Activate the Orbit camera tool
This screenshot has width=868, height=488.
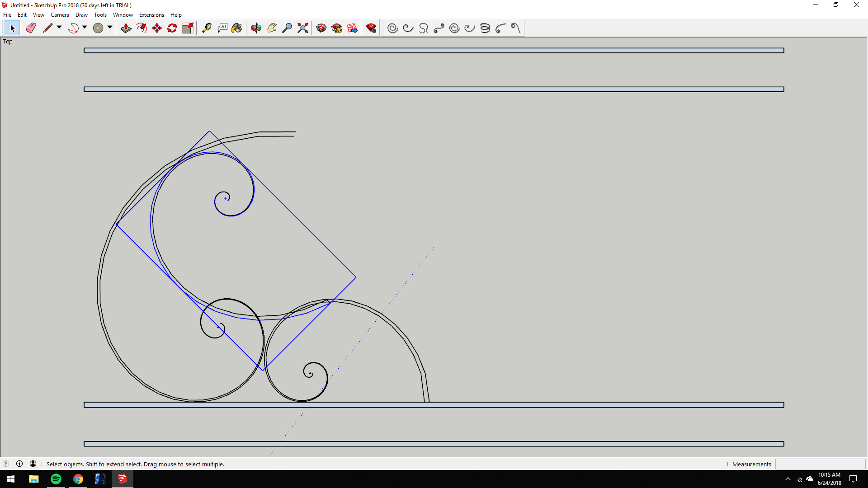coord(256,28)
